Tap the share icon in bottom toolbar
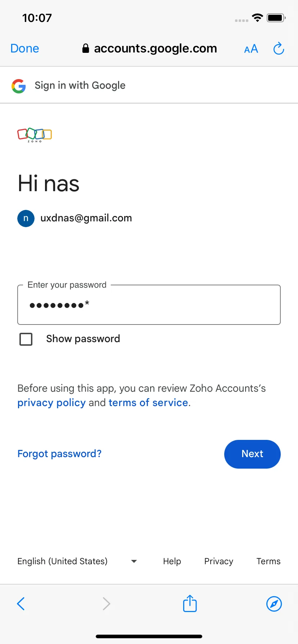 pyautogui.click(x=190, y=603)
